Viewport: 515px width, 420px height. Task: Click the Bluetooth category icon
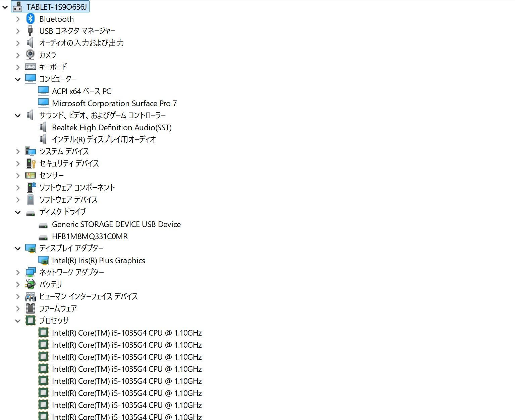(30, 19)
